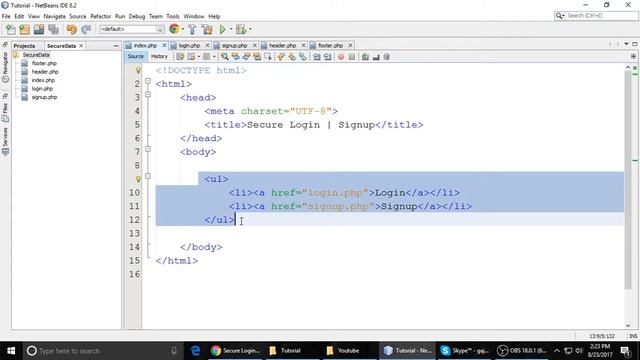
Task: Open the Navigate menu
Action: click(x=55, y=16)
